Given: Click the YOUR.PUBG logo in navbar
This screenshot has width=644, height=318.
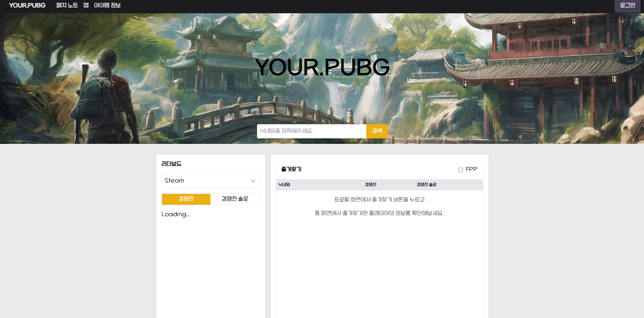Looking at the screenshot, I should click(x=27, y=5).
